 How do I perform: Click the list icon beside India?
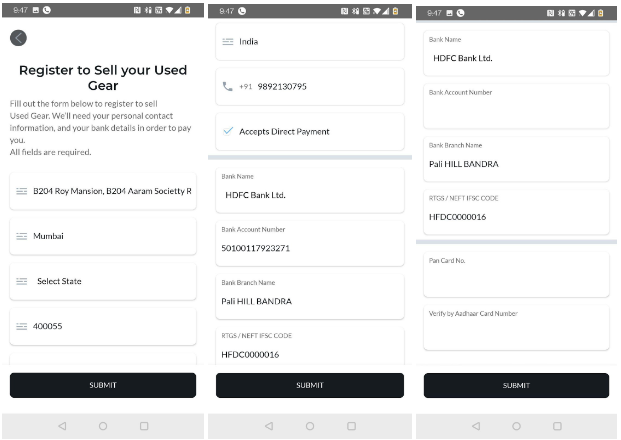(228, 42)
